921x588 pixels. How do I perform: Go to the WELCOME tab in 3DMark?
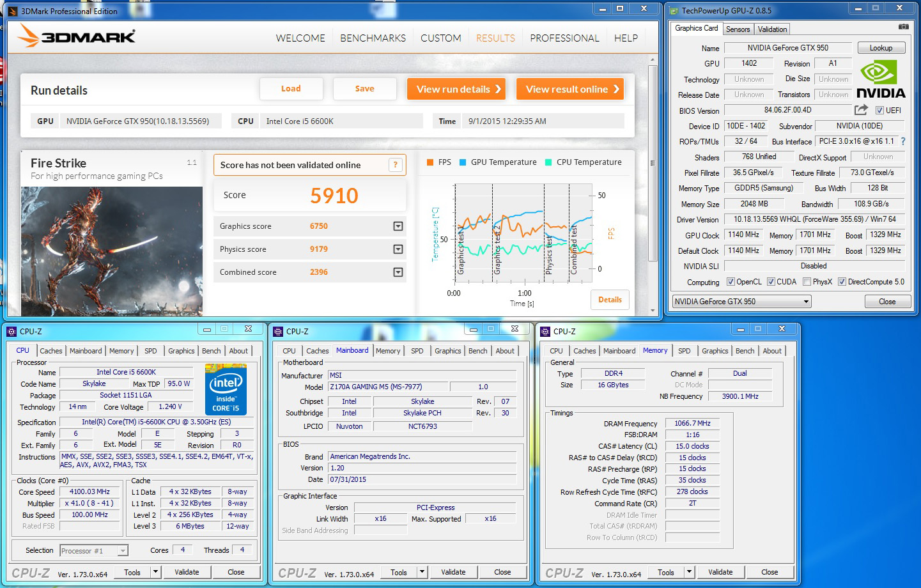click(x=300, y=38)
